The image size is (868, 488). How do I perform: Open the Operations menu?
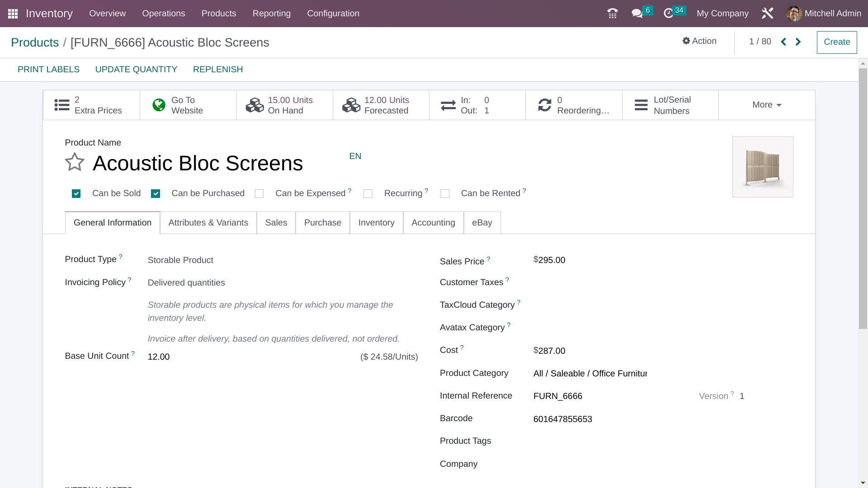click(x=164, y=14)
